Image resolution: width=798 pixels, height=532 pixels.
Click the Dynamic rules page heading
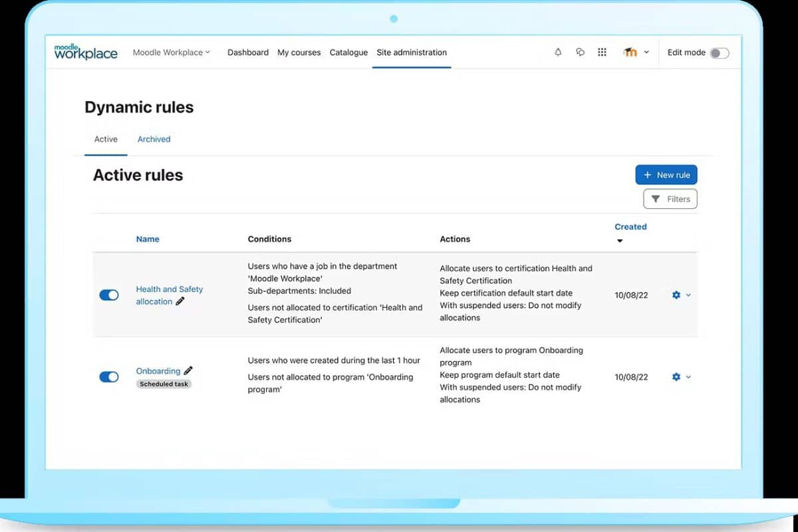point(139,107)
